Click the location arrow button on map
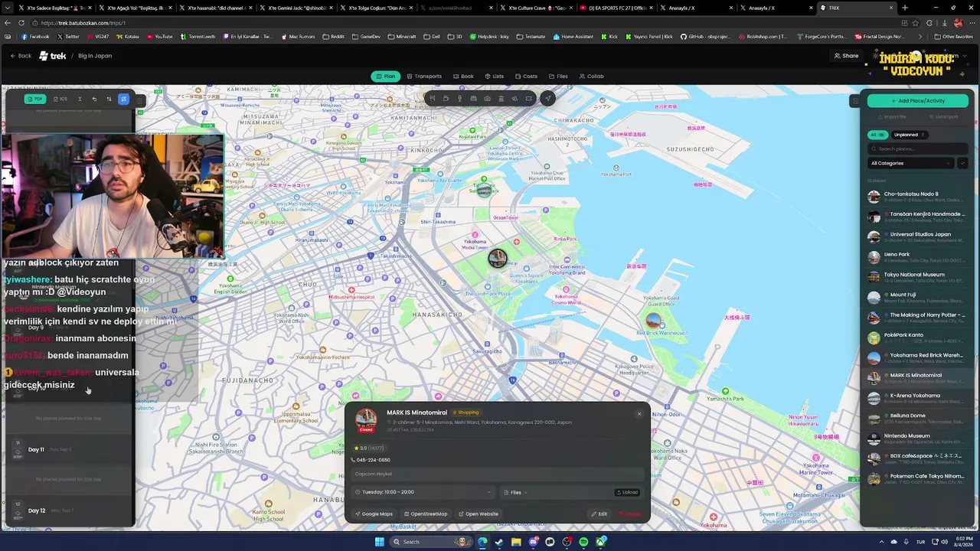This screenshot has height=551, width=980. coord(547,98)
